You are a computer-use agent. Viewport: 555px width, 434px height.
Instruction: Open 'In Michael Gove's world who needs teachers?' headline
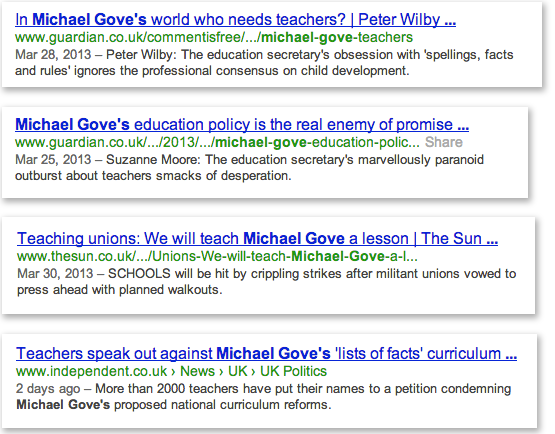click(235, 20)
